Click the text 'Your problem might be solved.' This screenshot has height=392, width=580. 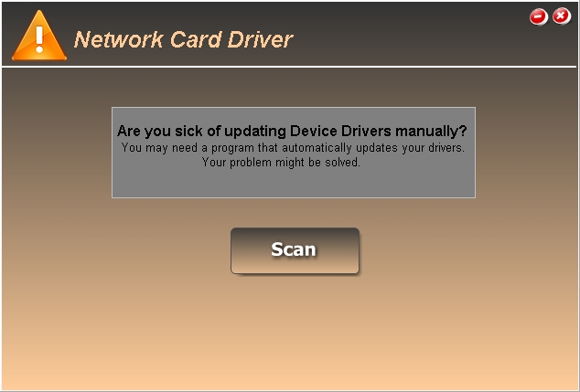tap(281, 163)
